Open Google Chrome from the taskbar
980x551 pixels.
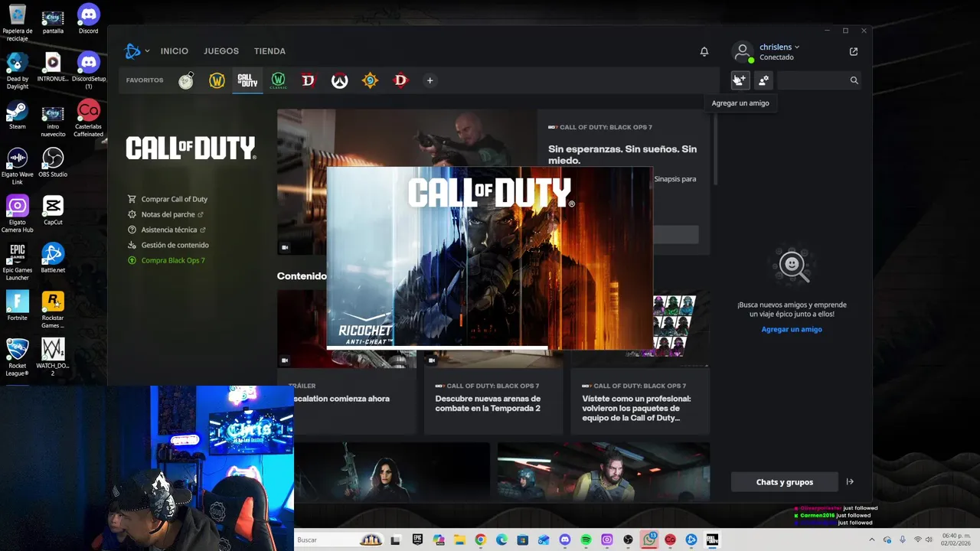click(x=480, y=540)
